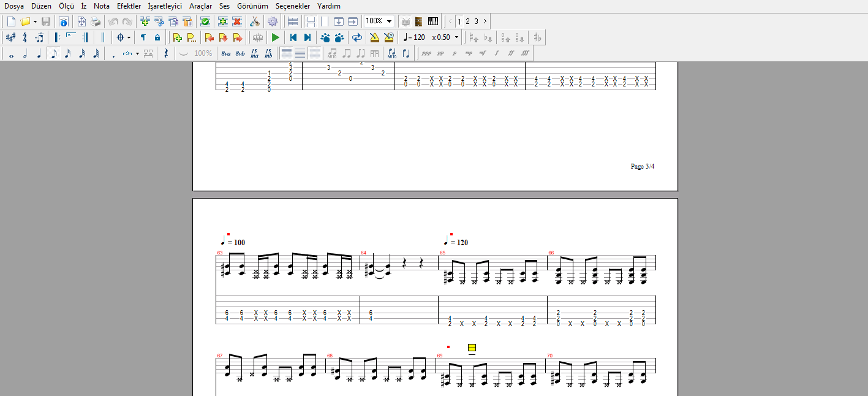
Task: Open the Seçenekler menu
Action: [293, 6]
